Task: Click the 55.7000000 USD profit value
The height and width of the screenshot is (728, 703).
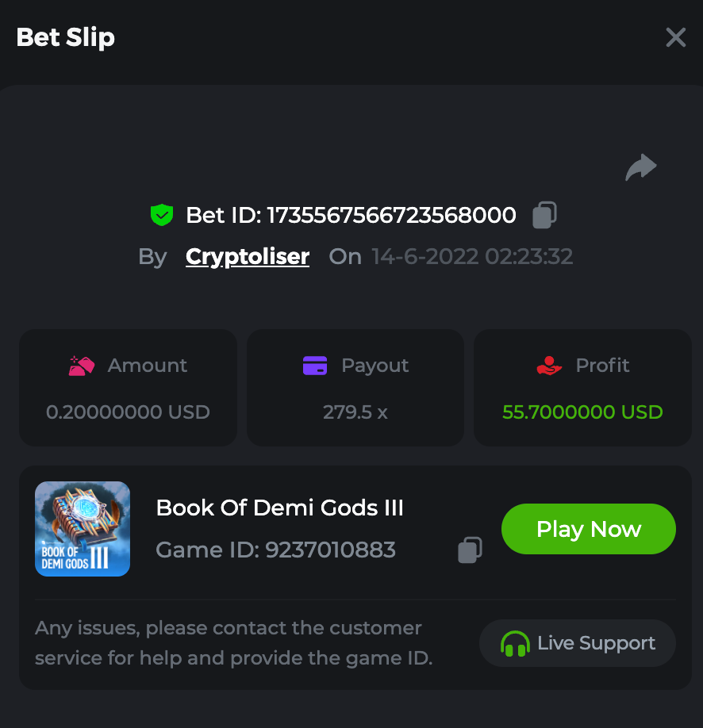Action: coord(582,412)
